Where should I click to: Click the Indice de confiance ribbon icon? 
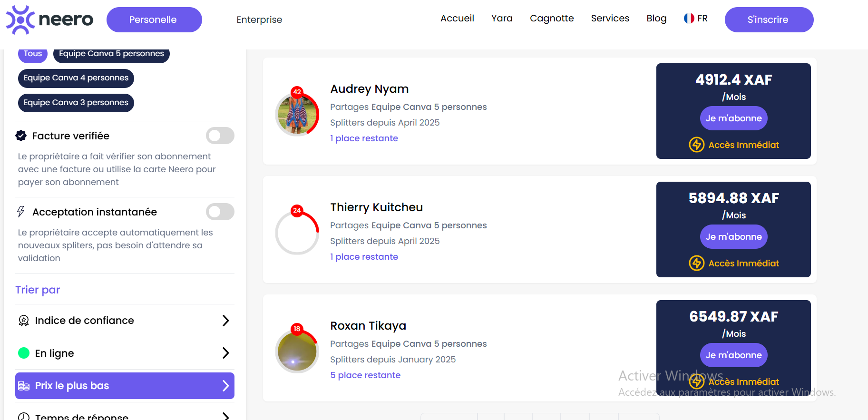click(x=24, y=321)
